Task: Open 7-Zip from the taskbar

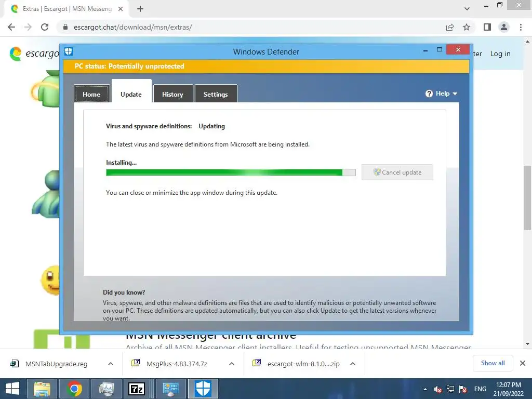Action: click(x=137, y=389)
